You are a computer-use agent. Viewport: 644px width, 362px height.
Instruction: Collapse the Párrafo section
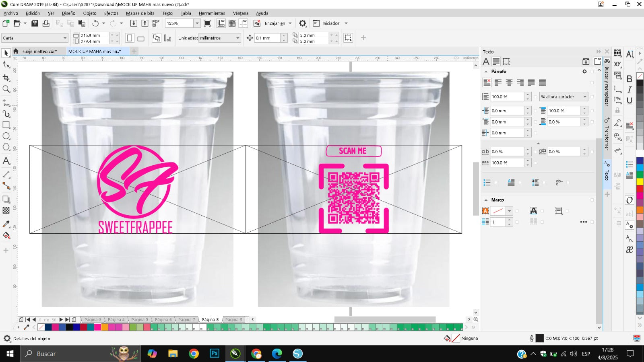coord(486,72)
